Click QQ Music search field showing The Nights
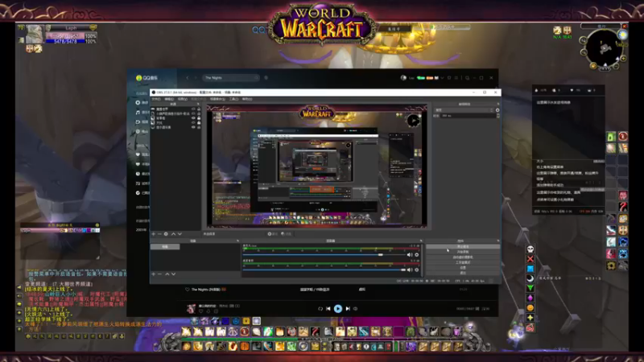The image size is (644, 362). [231, 77]
